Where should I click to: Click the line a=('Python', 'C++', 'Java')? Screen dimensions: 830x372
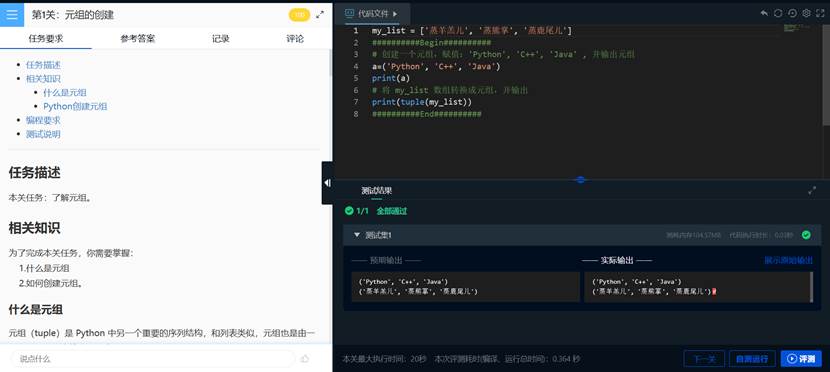[436, 67]
